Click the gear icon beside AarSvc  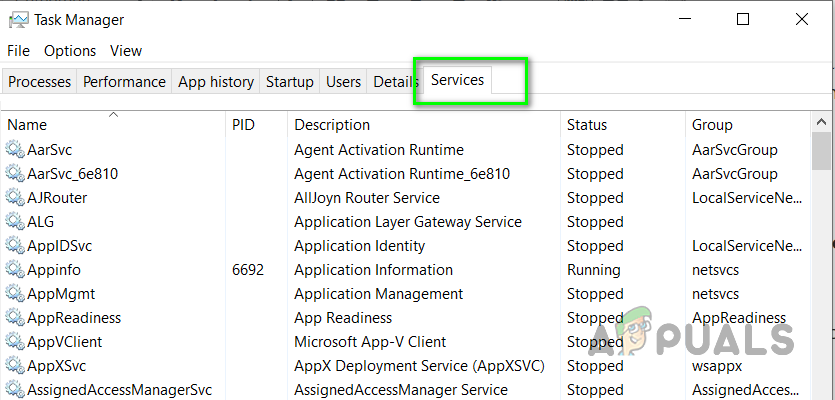pos(14,150)
